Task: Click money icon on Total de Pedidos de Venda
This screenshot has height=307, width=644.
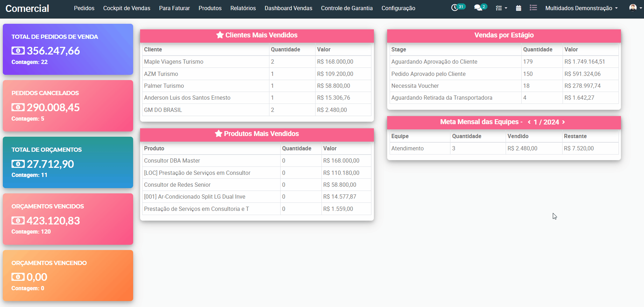Action: [x=18, y=51]
